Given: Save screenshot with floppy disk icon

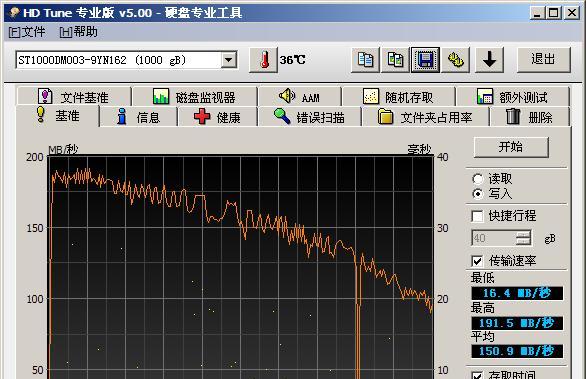Looking at the screenshot, I should (425, 60).
